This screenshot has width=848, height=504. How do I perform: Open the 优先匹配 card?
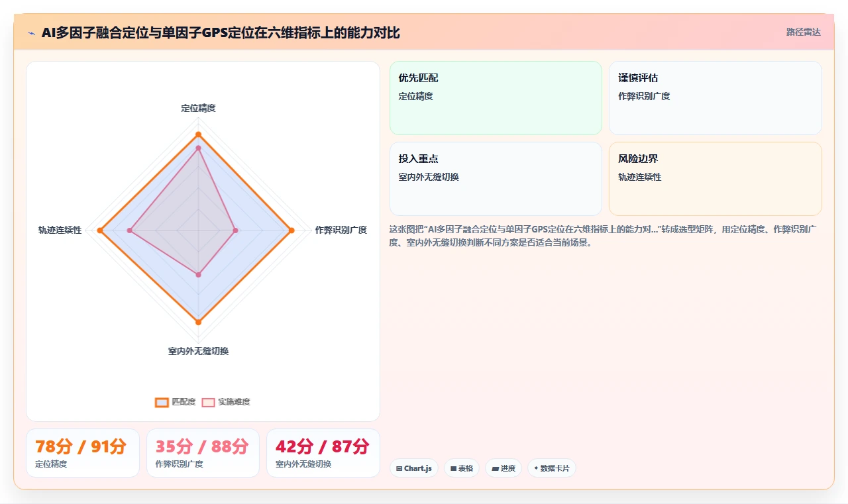[x=496, y=98]
